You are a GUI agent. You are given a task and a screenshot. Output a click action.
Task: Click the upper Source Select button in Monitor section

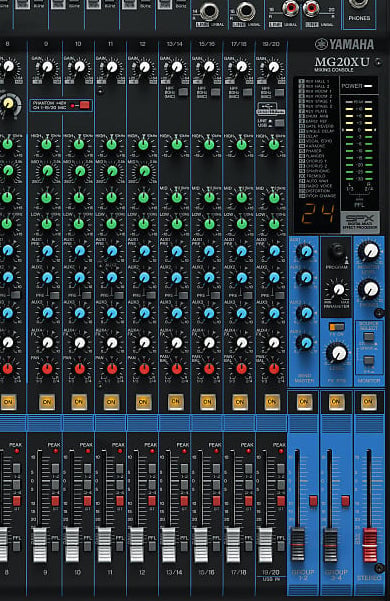[369, 337]
